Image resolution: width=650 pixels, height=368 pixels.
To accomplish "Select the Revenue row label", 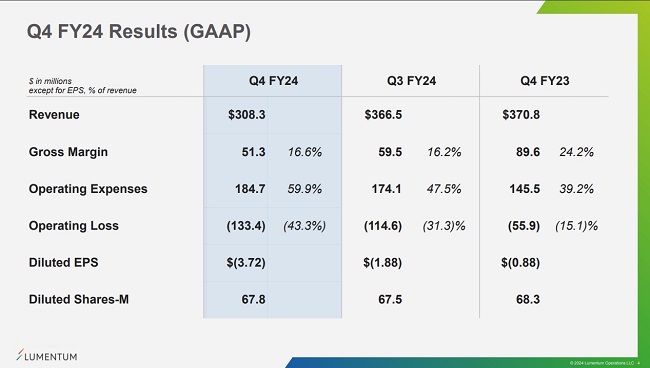I will (54, 114).
